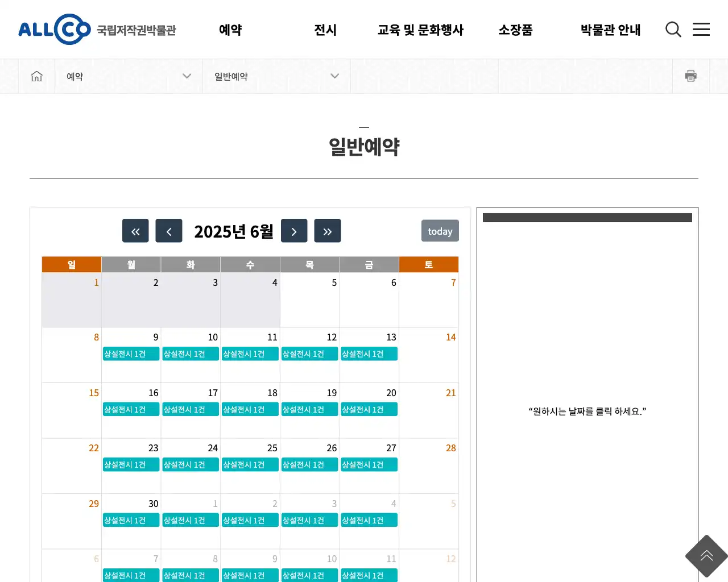Image resolution: width=728 pixels, height=582 pixels.
Task: Open the 전시 main menu
Action: click(325, 30)
